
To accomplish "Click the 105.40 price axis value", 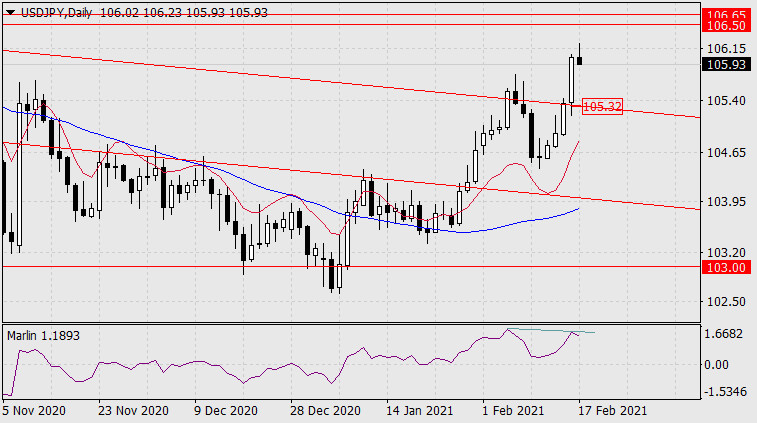I will point(727,100).
